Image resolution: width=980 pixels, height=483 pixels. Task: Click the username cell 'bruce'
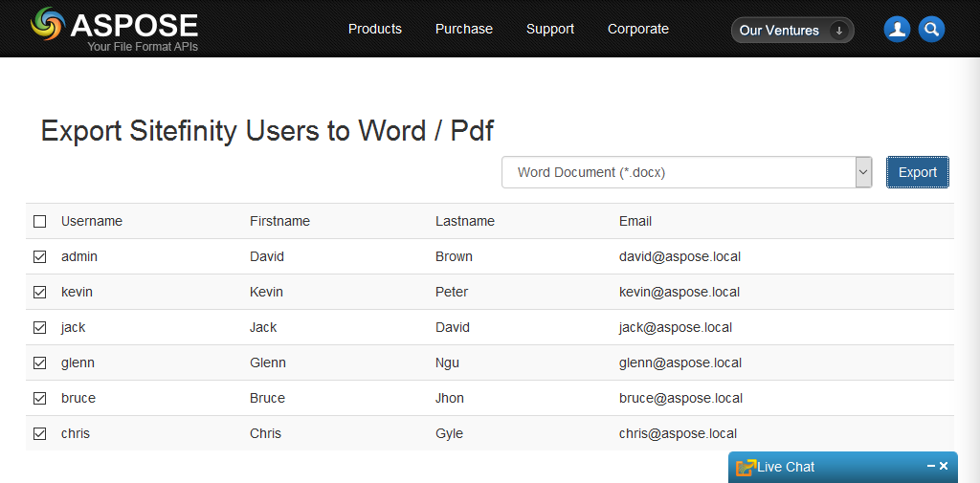[x=78, y=398]
